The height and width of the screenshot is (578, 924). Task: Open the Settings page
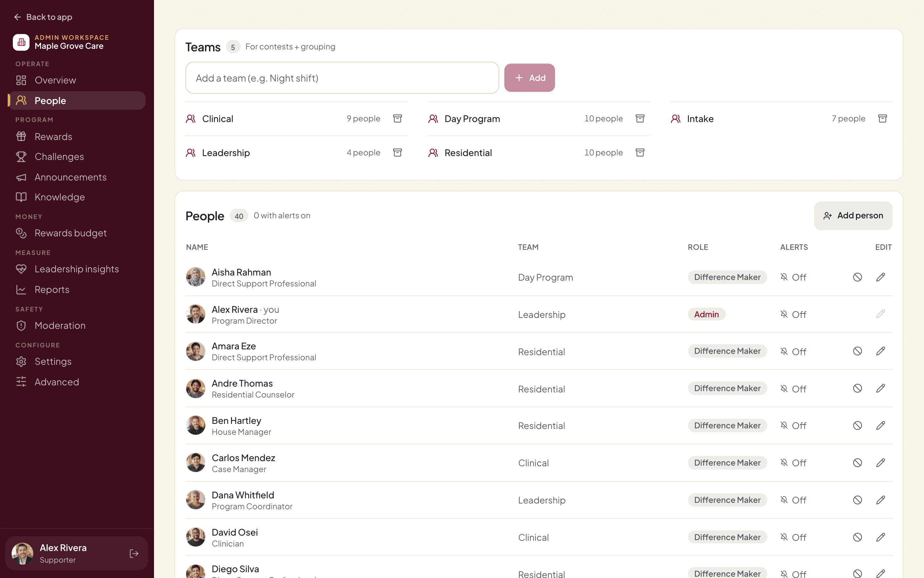77,362
